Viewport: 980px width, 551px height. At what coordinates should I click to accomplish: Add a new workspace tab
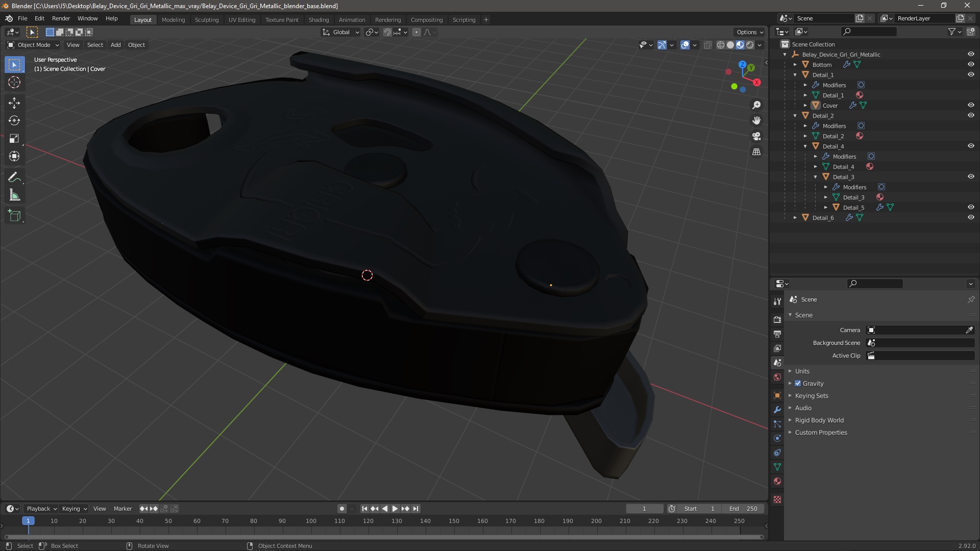click(x=486, y=19)
